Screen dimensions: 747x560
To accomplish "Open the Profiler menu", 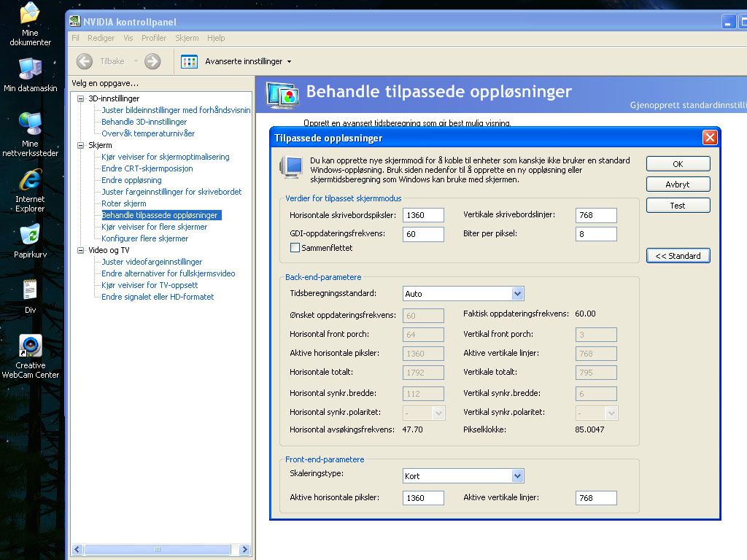I will (154, 38).
